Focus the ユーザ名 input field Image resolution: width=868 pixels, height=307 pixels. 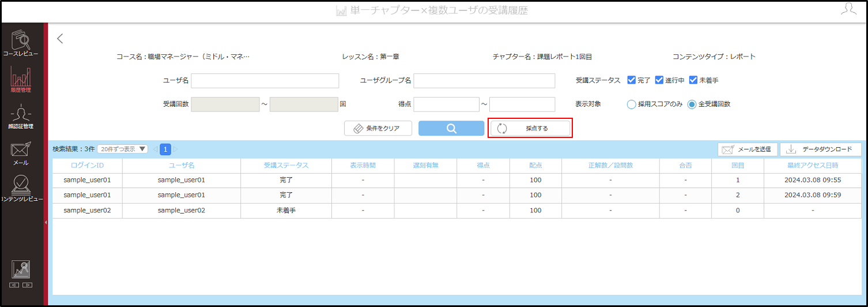[265, 80]
